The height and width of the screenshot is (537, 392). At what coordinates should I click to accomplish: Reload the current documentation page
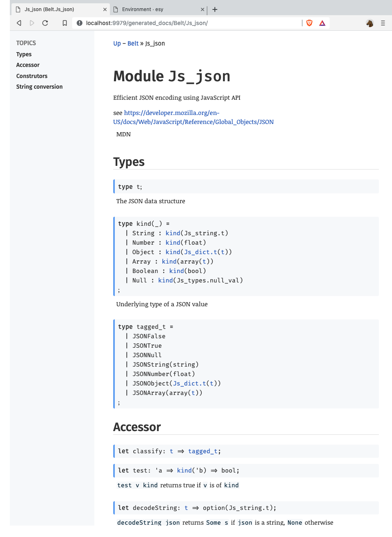pos(45,23)
